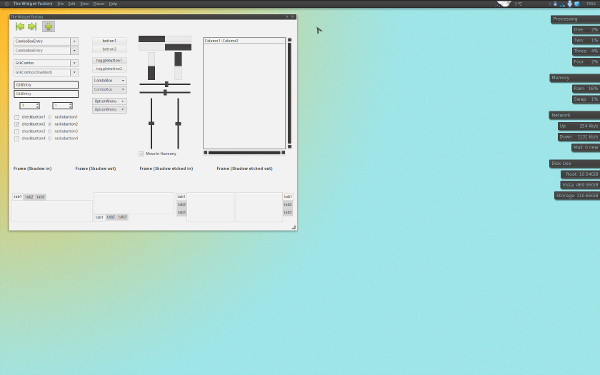Click into the first GtkEntry text field
The height and width of the screenshot is (375, 600).
click(46, 85)
